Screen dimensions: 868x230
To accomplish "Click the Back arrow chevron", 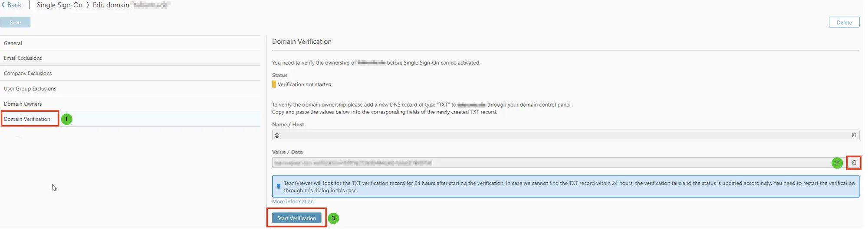I will click(3, 5).
